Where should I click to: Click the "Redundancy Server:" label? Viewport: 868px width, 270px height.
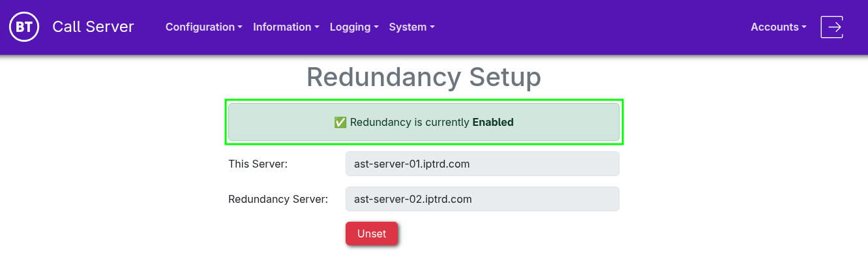[x=278, y=199]
